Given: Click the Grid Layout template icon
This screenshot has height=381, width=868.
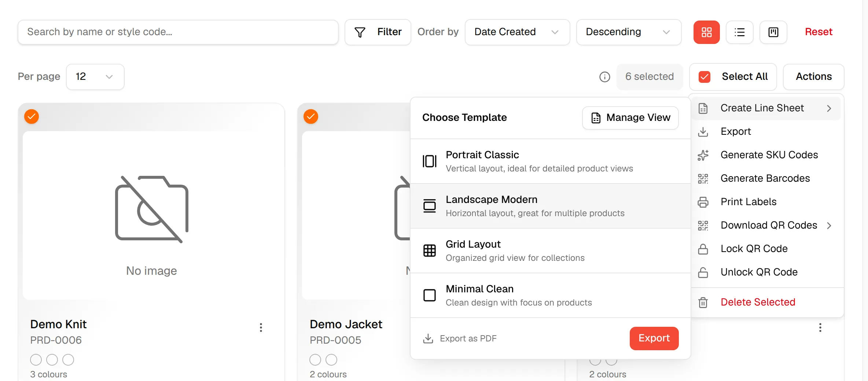Looking at the screenshot, I should [430, 251].
